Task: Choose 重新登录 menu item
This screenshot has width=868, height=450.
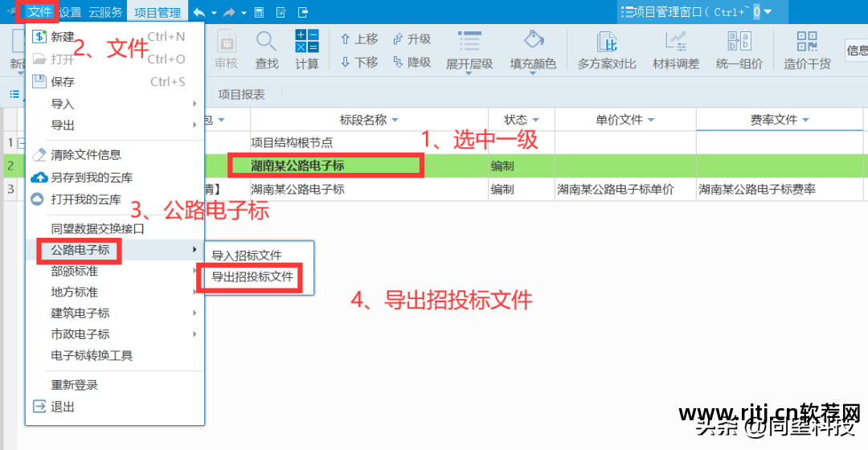Action: click(115, 385)
